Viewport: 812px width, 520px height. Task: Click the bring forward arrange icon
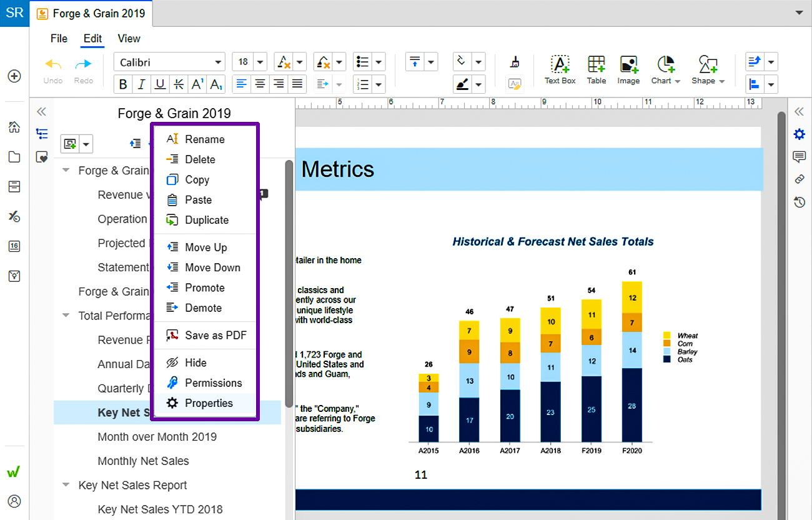(x=755, y=62)
